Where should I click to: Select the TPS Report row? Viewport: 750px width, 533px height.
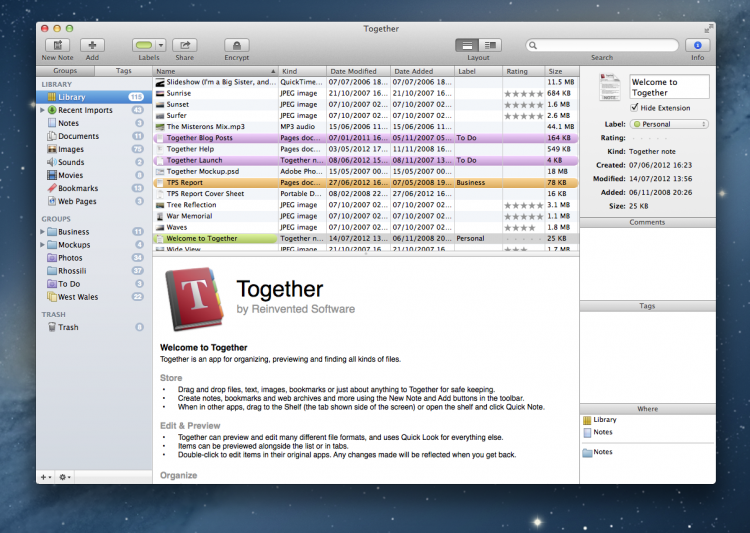[366, 183]
